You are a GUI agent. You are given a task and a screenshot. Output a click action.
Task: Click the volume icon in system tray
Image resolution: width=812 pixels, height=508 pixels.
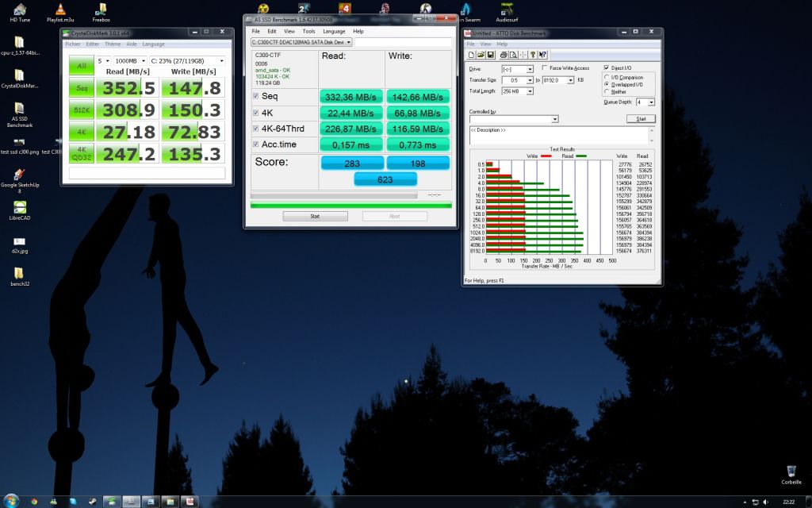[765, 502]
